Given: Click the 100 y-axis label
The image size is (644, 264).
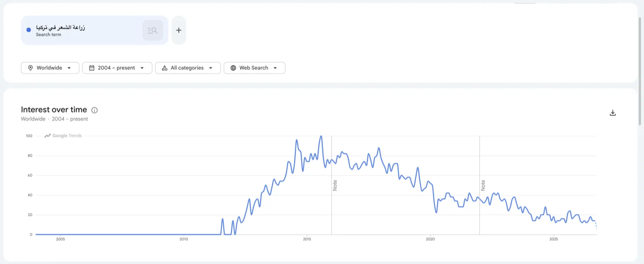Looking at the screenshot, I should click(29, 136).
